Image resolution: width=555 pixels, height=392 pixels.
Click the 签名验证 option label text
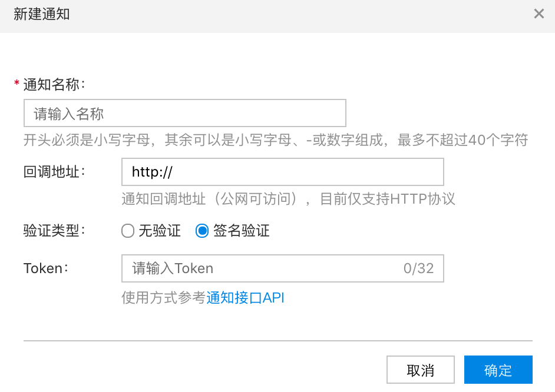(x=242, y=231)
